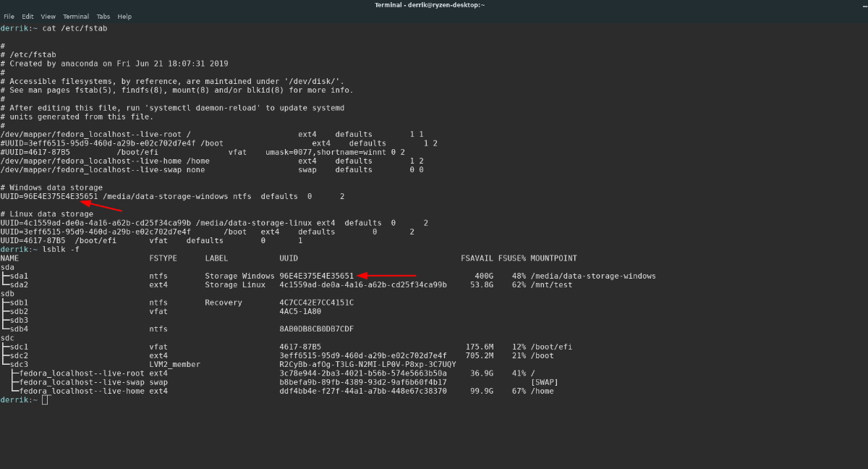Open the File menu
868x469 pixels.
[9, 16]
